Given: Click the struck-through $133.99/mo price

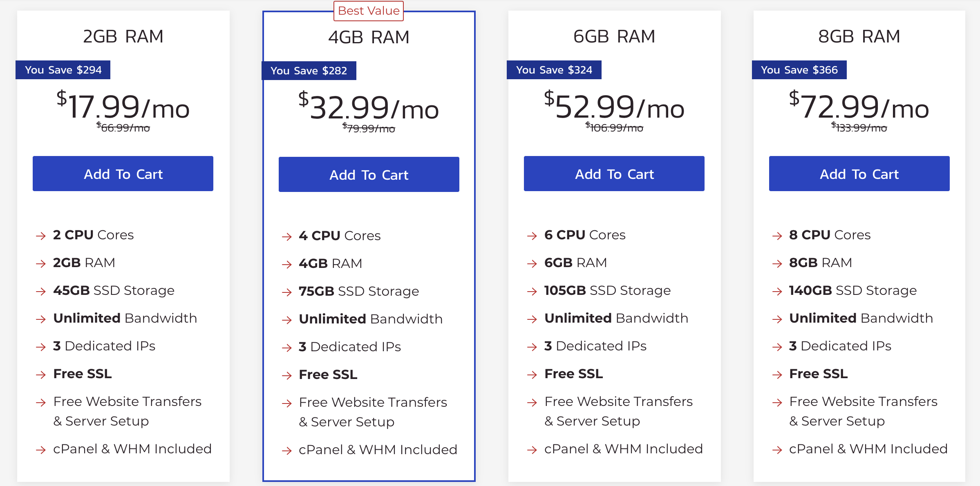Looking at the screenshot, I should 859,127.
